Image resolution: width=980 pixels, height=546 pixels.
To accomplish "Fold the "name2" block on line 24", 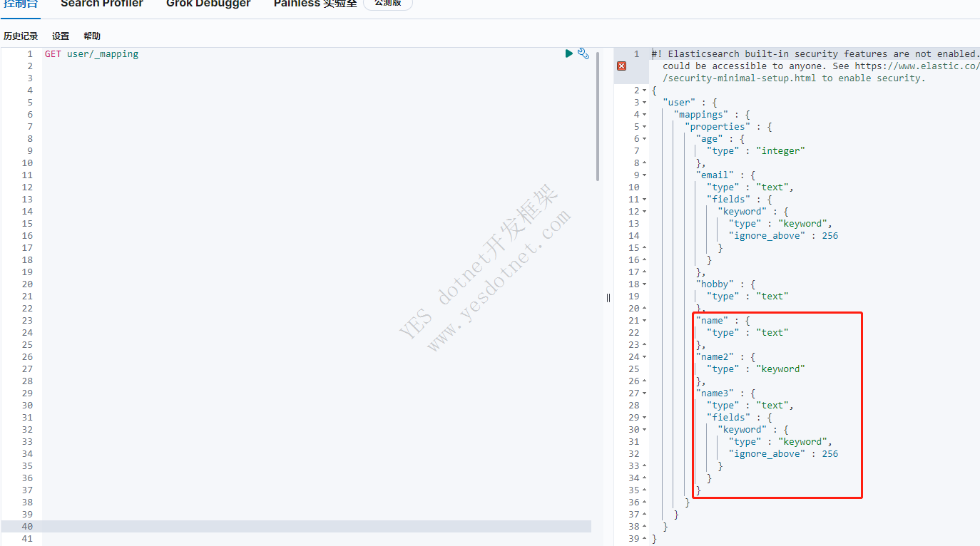I will pyautogui.click(x=645, y=357).
